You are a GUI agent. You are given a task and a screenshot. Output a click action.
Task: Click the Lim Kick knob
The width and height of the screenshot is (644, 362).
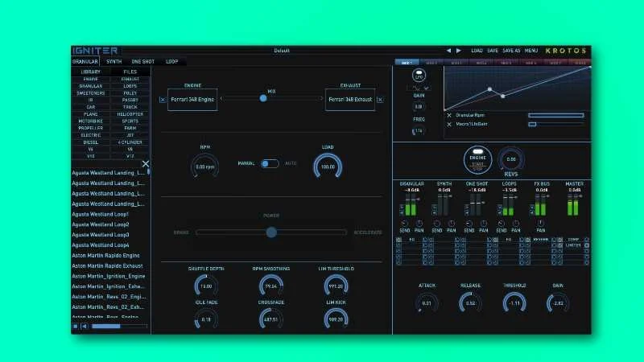pyautogui.click(x=336, y=319)
